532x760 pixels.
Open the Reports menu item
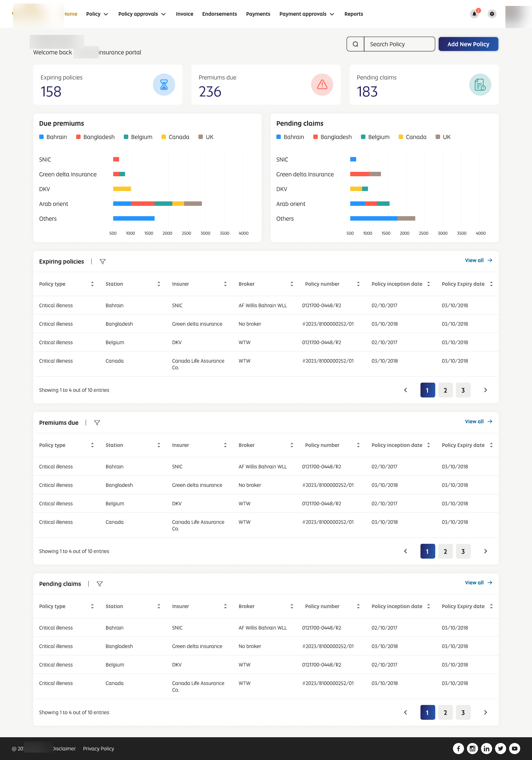coord(354,14)
